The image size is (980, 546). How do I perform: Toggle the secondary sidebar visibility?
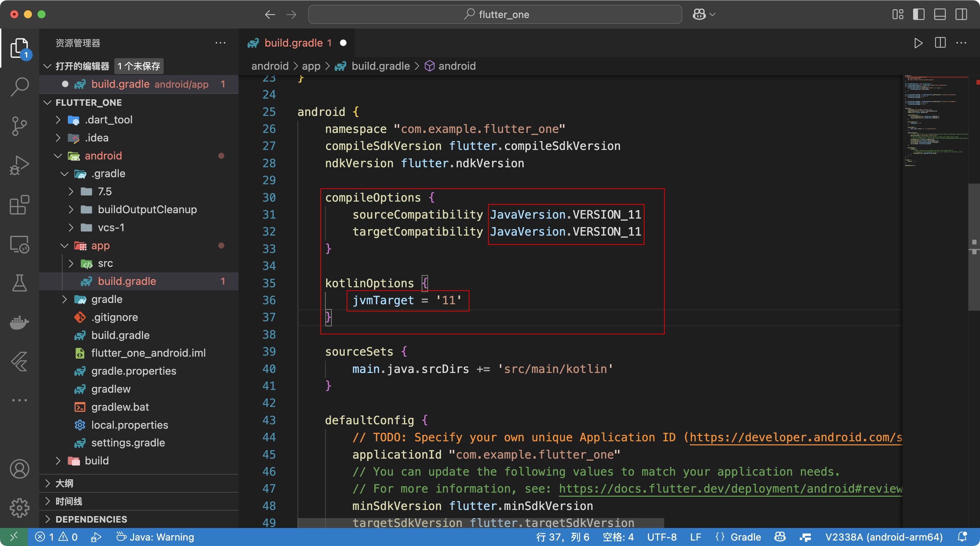[x=961, y=14]
